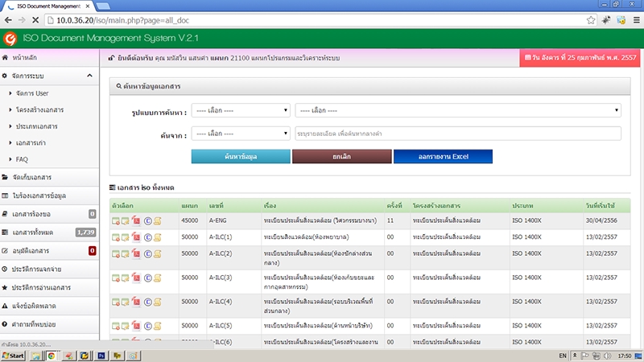Image resolution: width=644 pixels, height=362 pixels.
Task: Click the scroll icon for A-ILC(4)
Action: 157,302
